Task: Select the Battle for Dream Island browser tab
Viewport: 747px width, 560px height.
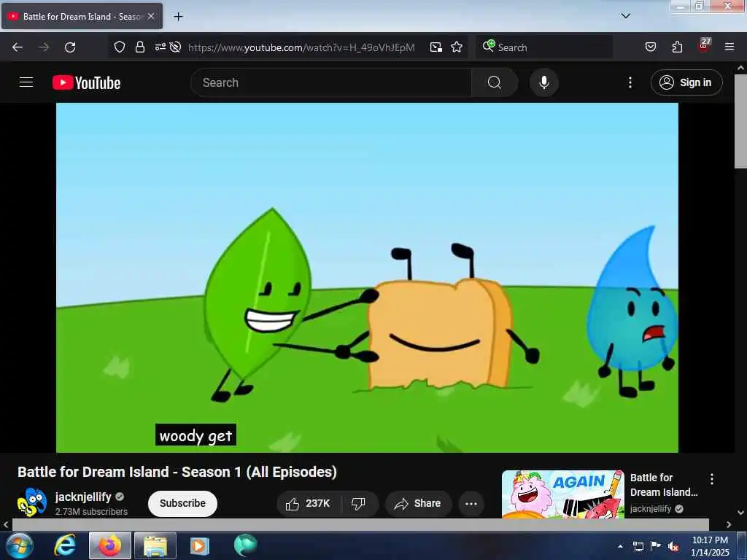Action: point(82,16)
